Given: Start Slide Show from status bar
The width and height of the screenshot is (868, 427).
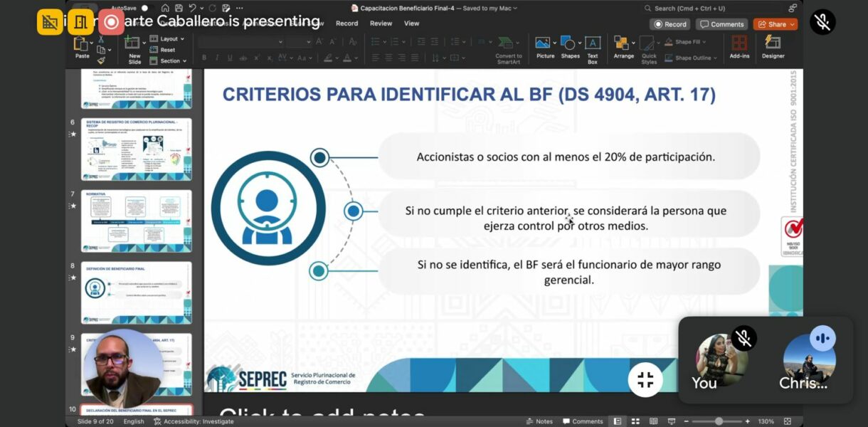Looking at the screenshot, I should click(671, 421).
